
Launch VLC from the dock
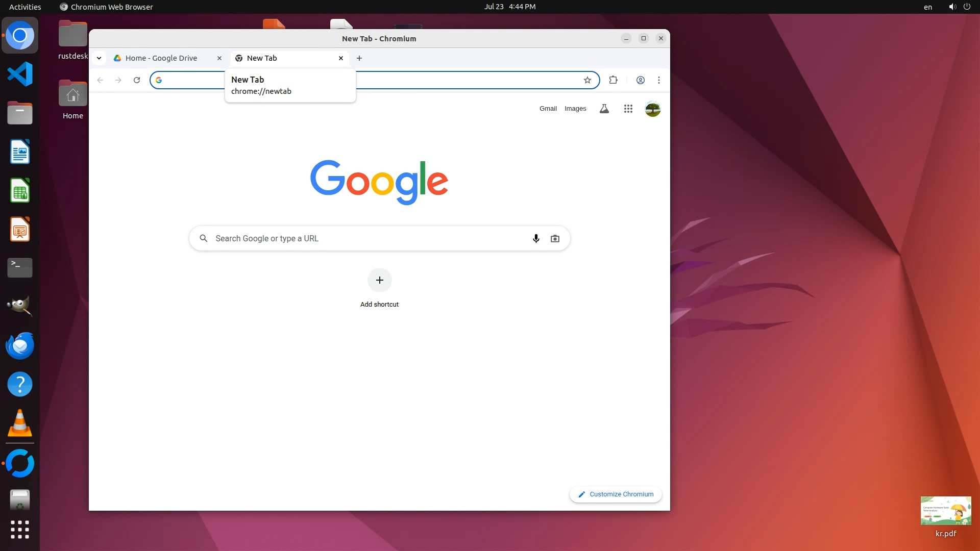point(20,423)
